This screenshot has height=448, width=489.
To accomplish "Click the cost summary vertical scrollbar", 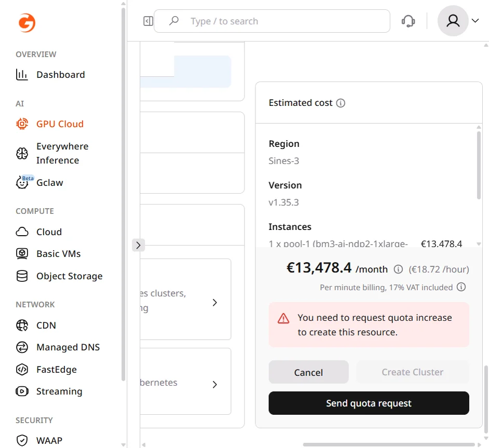I will 479,165.
